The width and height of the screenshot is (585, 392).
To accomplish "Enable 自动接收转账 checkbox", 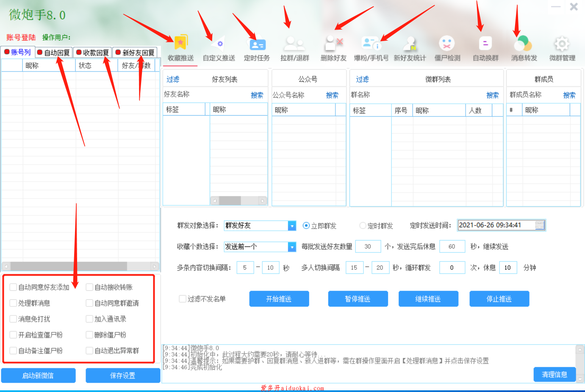I will point(89,287).
